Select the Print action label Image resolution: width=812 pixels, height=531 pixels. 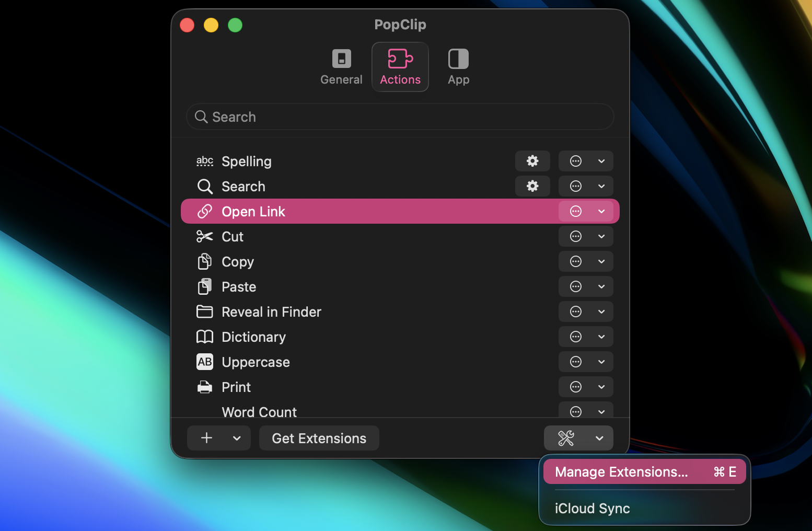pos(236,387)
